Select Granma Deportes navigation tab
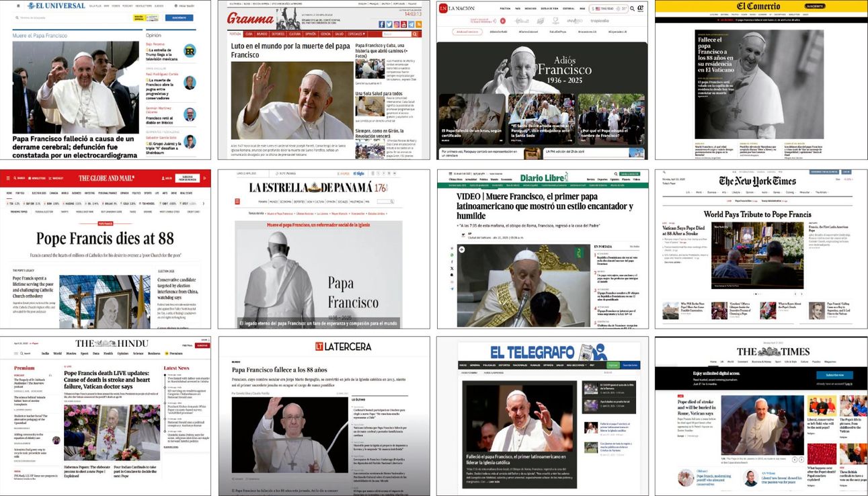Viewport: 868px width, 496px height. [278, 34]
